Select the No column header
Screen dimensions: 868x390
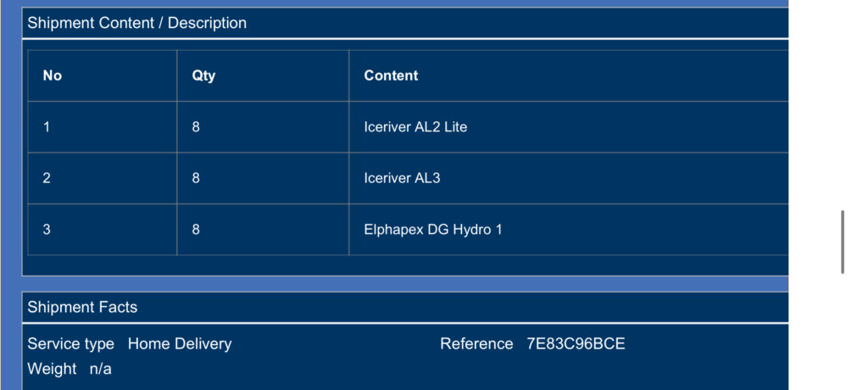point(52,75)
